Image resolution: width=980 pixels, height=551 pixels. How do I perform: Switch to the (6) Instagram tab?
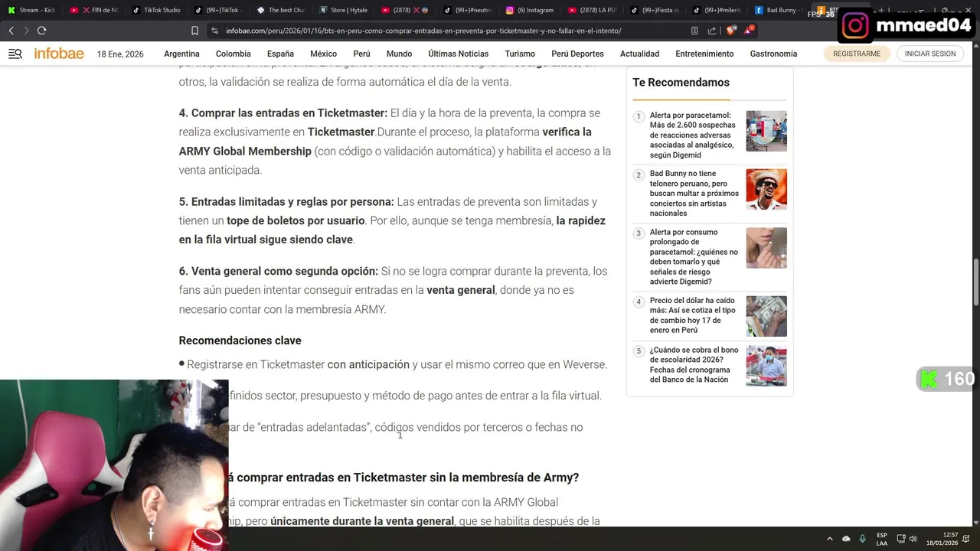531,10
